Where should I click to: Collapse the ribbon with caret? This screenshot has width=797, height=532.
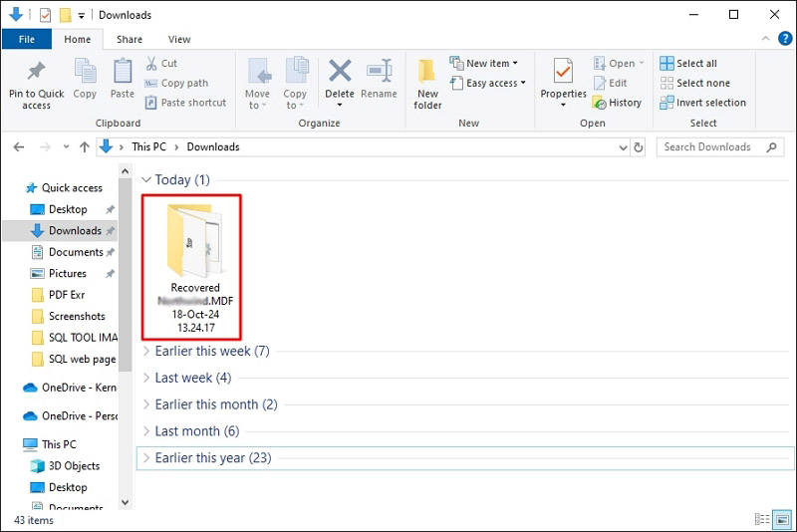(766, 39)
